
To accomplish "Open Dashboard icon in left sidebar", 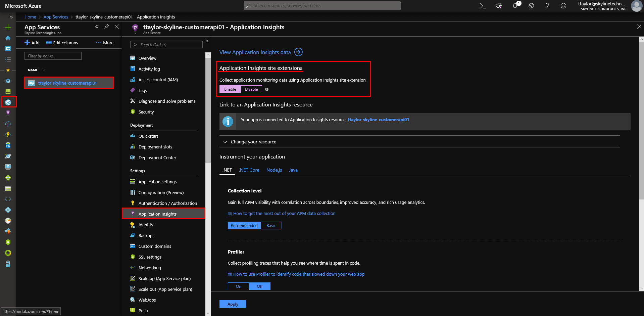I will coord(8,49).
